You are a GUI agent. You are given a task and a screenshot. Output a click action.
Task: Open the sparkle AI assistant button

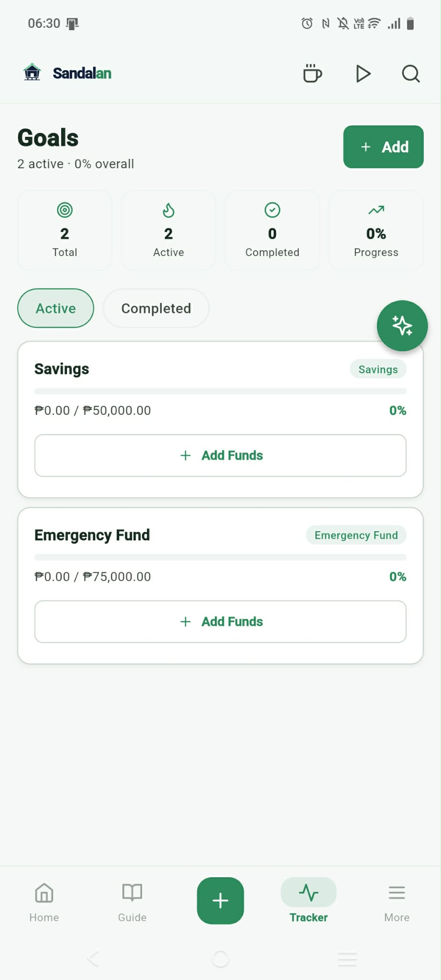pos(402,326)
